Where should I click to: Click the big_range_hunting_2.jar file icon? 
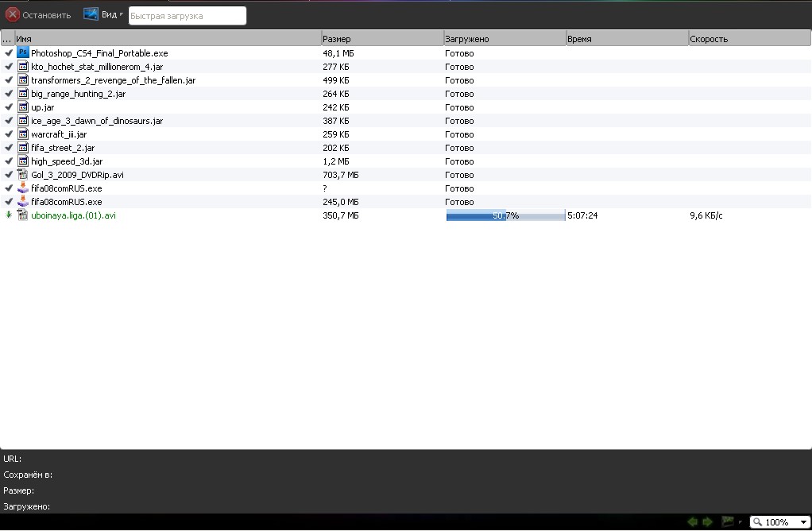pos(23,93)
